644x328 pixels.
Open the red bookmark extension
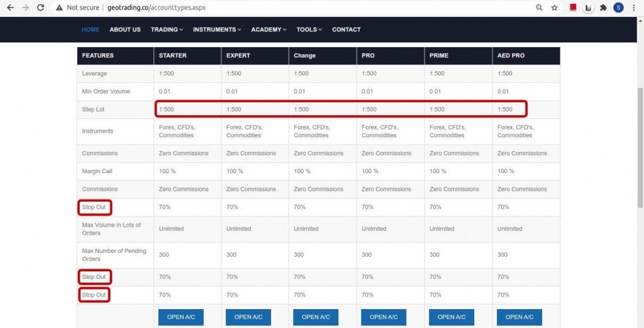(x=573, y=8)
